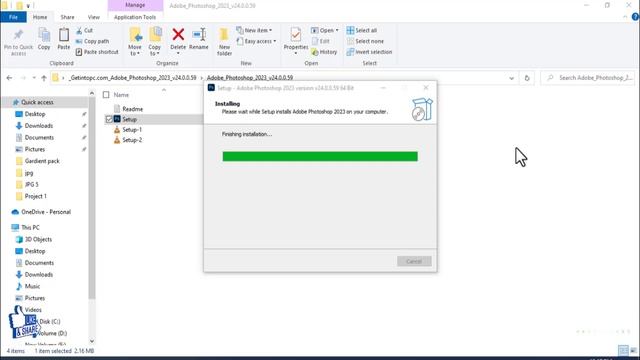Screen dimensions: 640x360
Task: Click Pin to Quick access icon
Action: [18, 36]
